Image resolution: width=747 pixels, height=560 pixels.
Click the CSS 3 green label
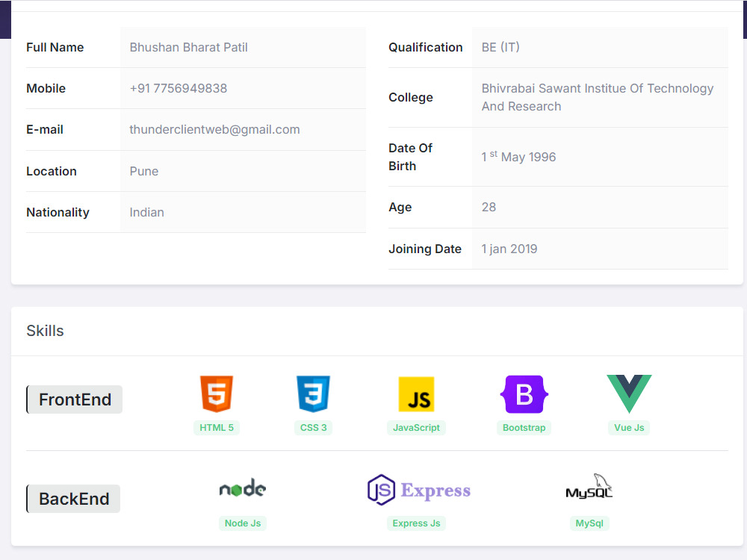click(314, 428)
